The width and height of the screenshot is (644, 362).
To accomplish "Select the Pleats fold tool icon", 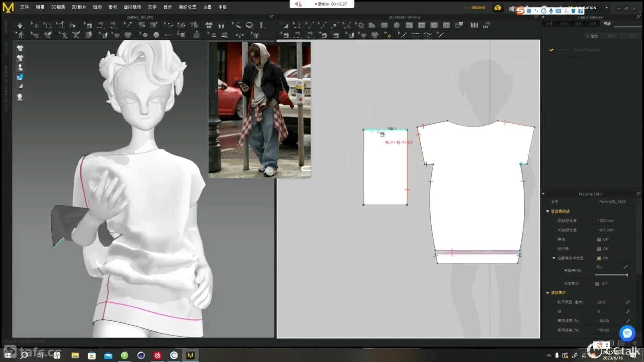I will 474,25.
